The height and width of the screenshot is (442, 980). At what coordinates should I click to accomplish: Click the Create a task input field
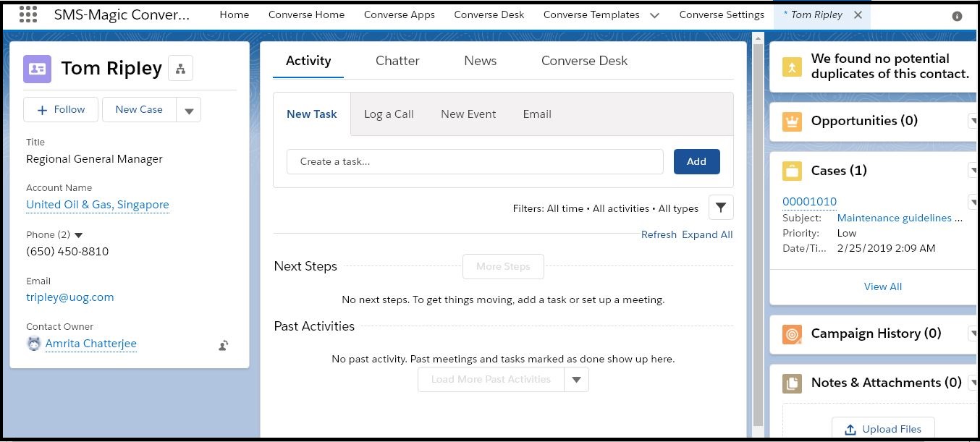click(475, 162)
